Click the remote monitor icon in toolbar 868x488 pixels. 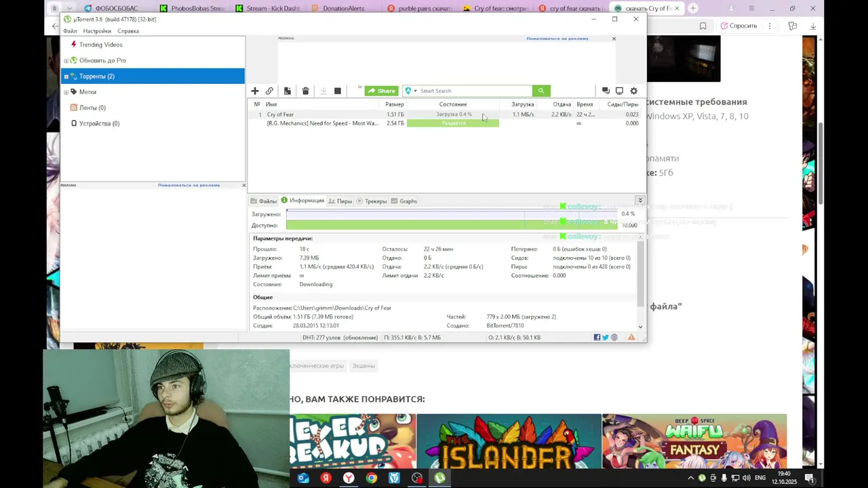[619, 91]
